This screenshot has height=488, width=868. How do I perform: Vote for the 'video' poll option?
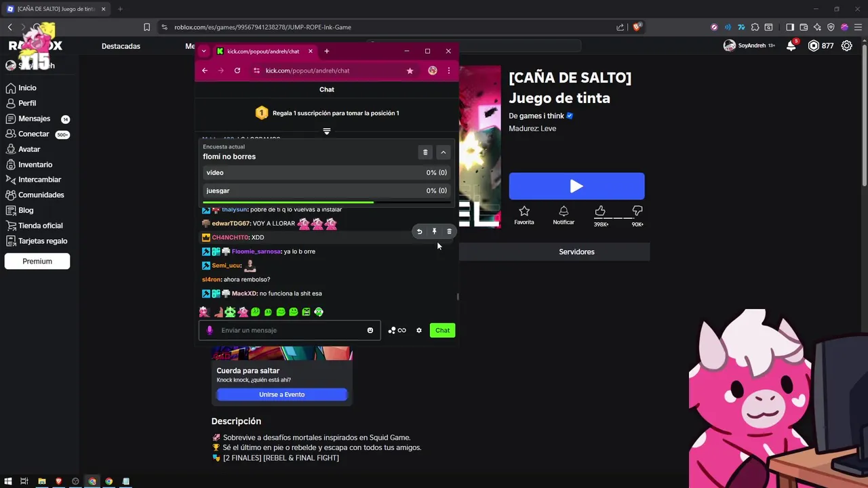tap(327, 173)
